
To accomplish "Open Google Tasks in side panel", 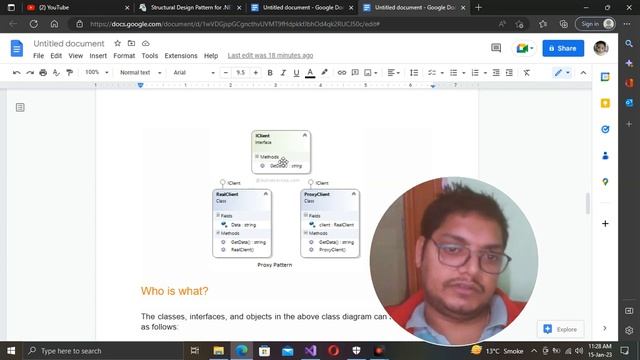I will pos(605,129).
